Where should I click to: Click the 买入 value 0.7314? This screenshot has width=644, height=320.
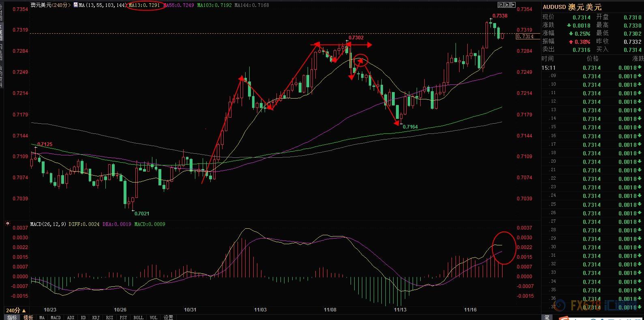click(x=633, y=50)
